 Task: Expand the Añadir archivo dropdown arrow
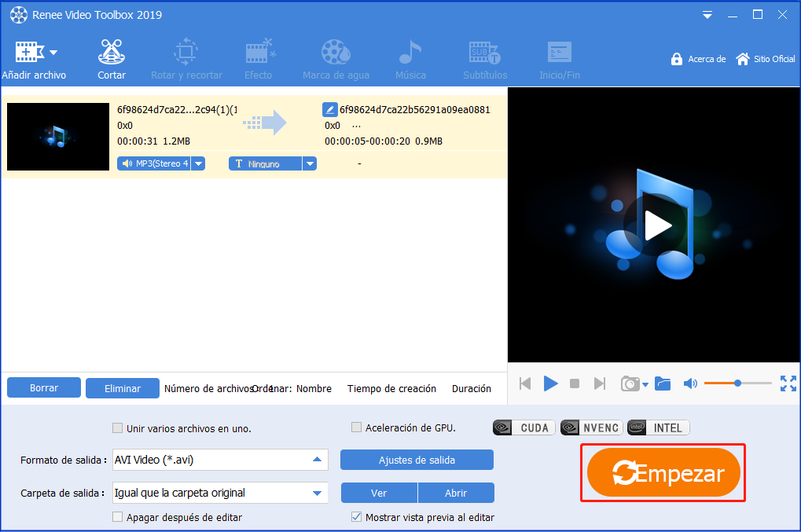53,52
